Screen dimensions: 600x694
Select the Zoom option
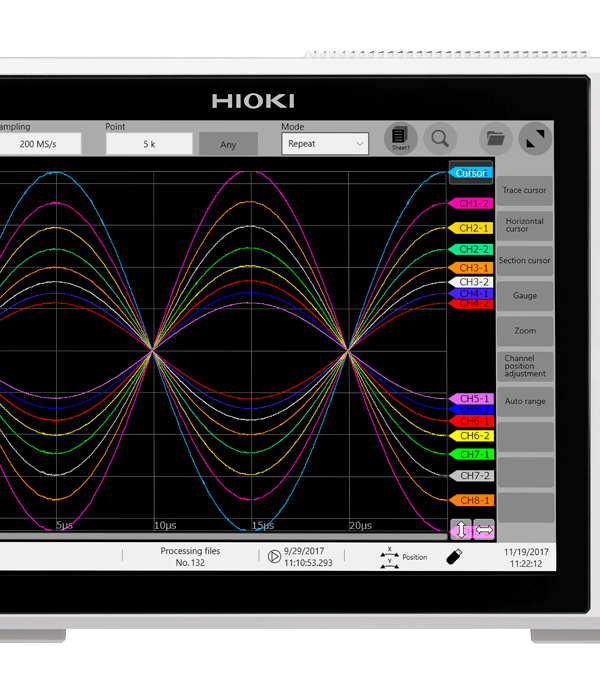coord(524,331)
